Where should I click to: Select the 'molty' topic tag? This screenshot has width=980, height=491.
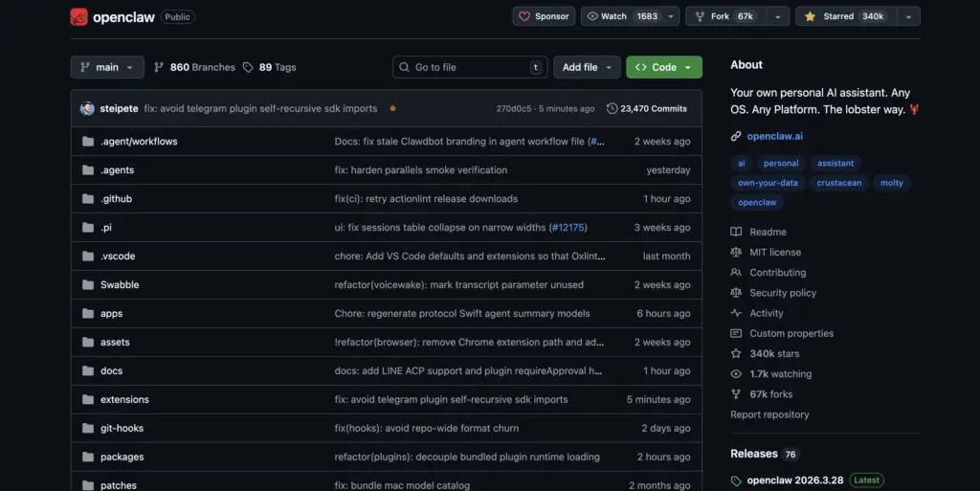coord(891,183)
